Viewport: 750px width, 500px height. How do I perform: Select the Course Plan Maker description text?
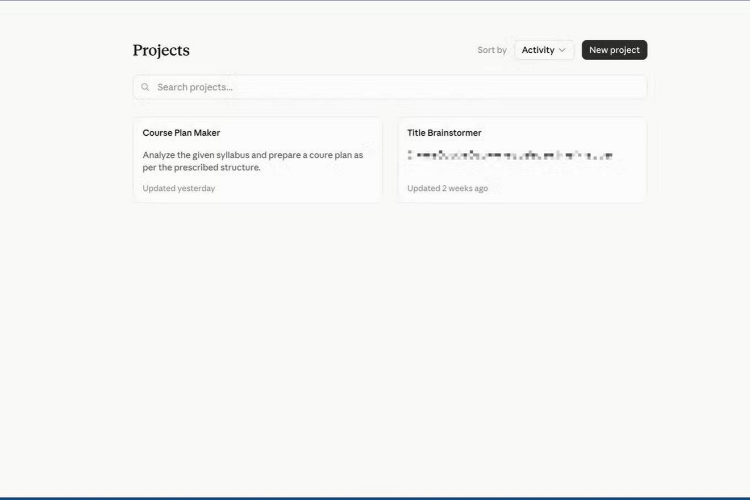coord(253,161)
